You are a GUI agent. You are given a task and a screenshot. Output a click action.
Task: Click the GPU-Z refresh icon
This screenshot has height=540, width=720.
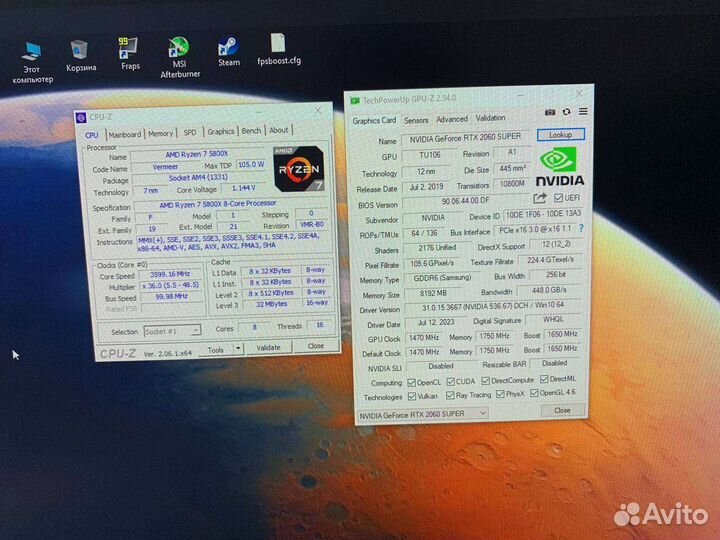(566, 113)
